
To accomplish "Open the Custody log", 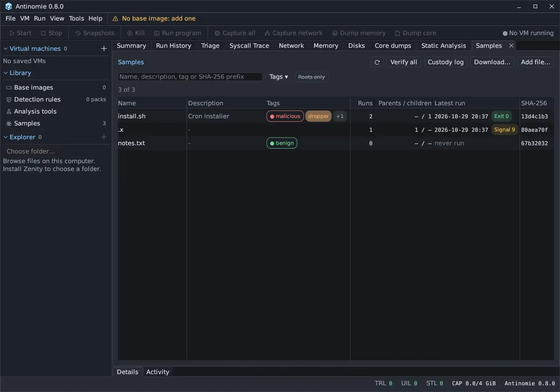I will click(445, 62).
